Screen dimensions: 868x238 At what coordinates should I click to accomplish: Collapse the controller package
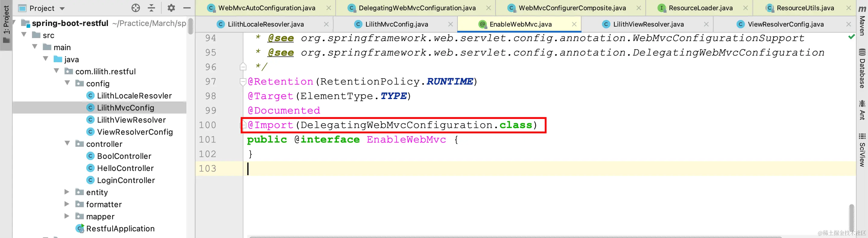point(67,143)
